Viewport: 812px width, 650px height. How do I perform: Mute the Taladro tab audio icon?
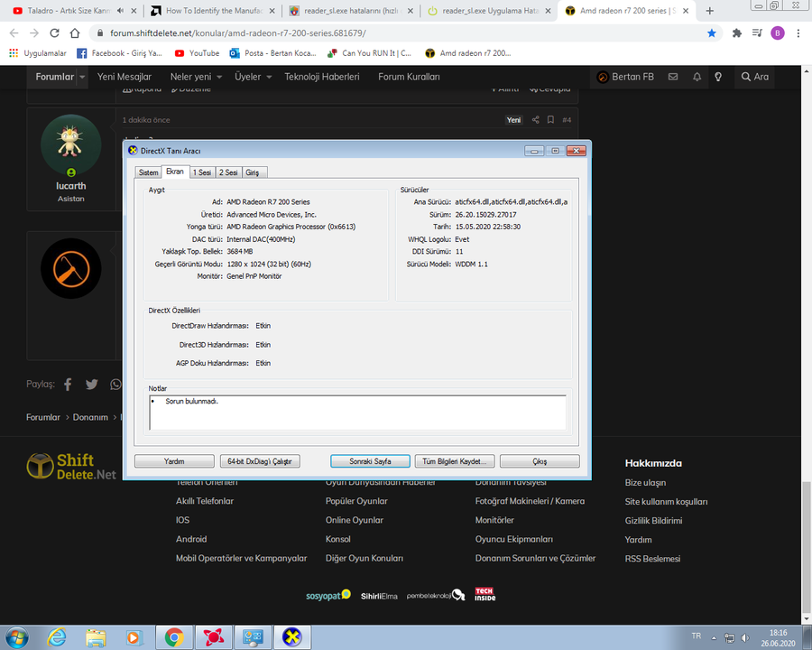tap(121, 11)
